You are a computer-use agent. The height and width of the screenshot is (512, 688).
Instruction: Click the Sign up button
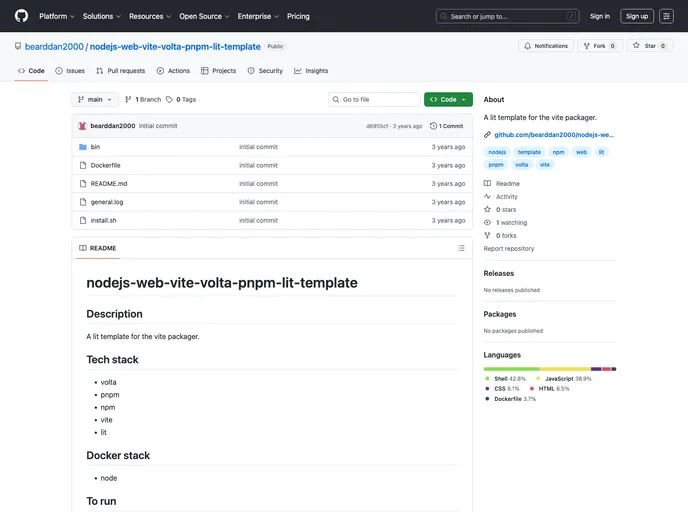(x=636, y=16)
